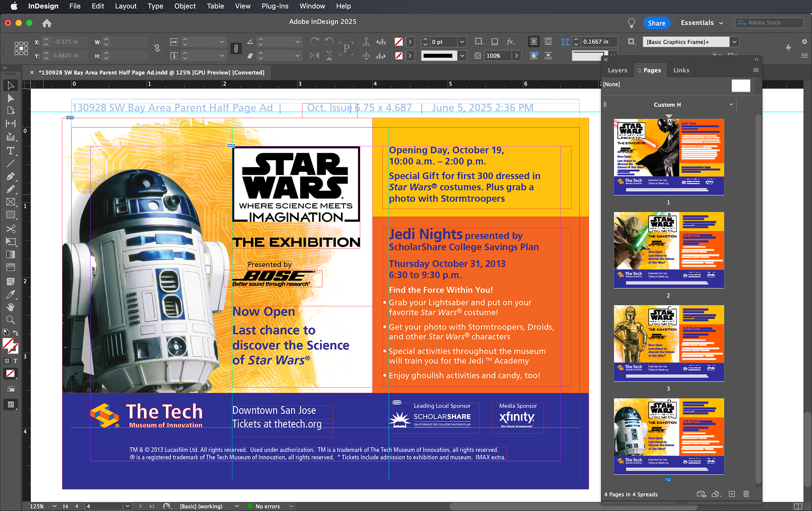
Task: Open the Plug-Ins menu
Action: tap(275, 6)
